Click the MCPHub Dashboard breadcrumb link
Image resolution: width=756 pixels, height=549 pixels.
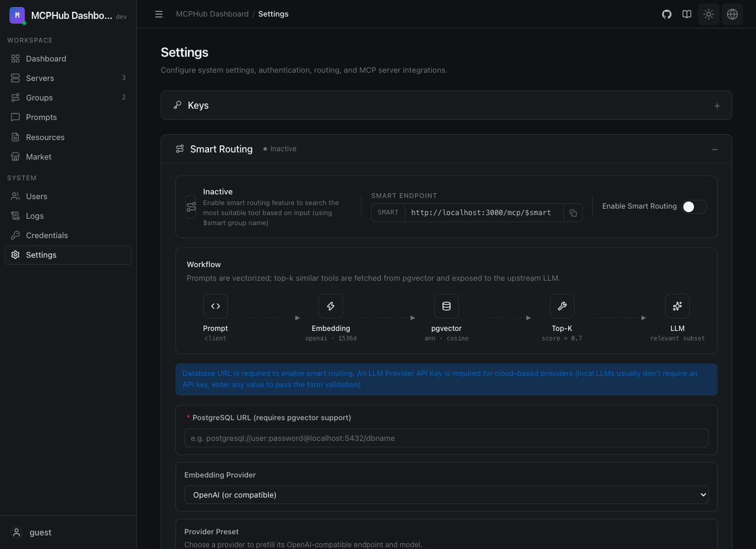pyautogui.click(x=212, y=14)
